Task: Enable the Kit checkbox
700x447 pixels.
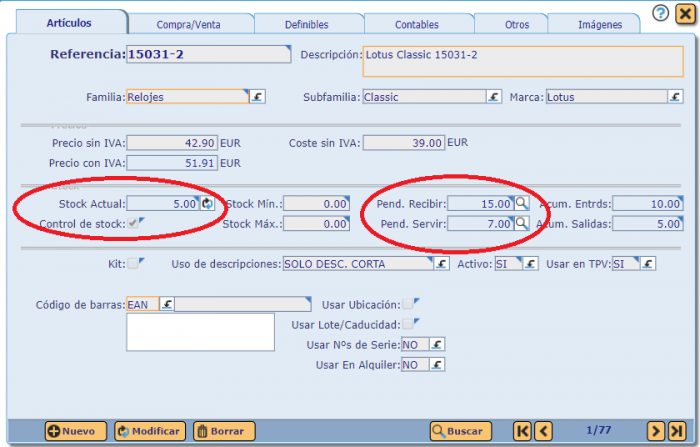Action: [133, 264]
